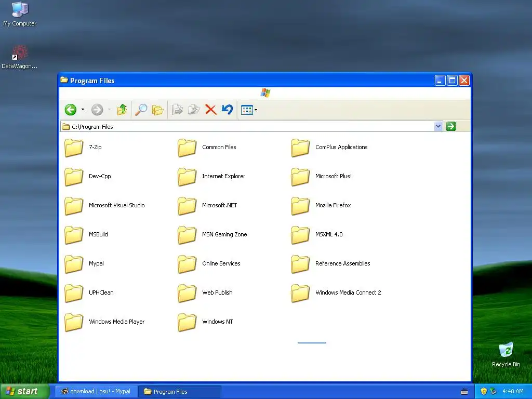Click the green Go arrow button
The width and height of the screenshot is (532, 399).
[x=451, y=126]
